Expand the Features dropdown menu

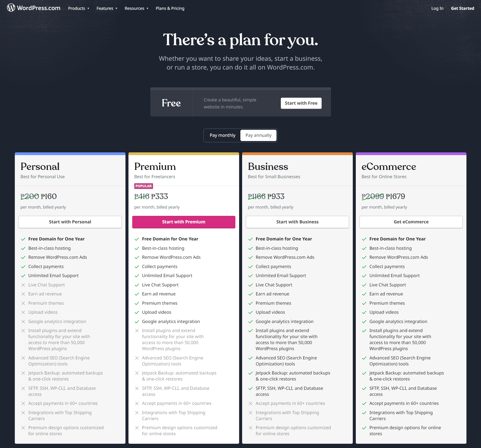coord(107,8)
